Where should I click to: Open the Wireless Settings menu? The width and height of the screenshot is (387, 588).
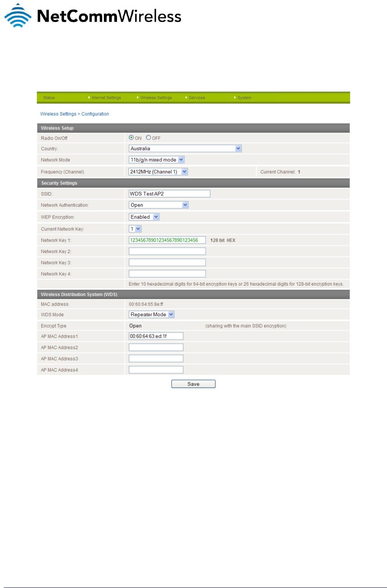(156, 98)
